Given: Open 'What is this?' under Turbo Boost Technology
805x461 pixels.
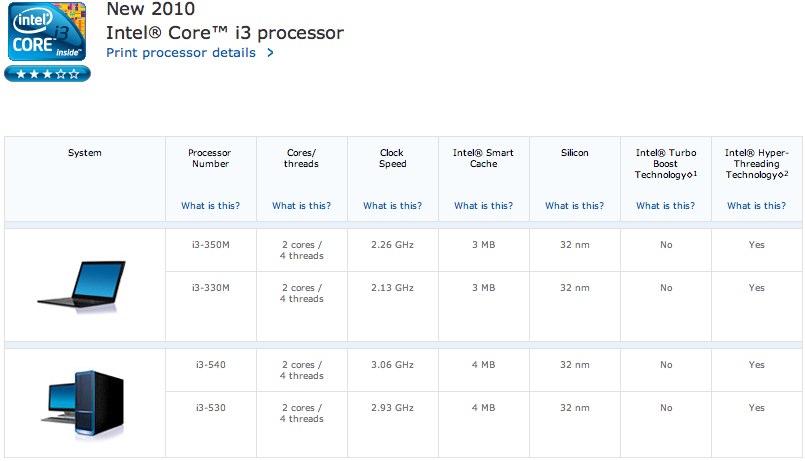Looking at the screenshot, I should [x=665, y=206].
